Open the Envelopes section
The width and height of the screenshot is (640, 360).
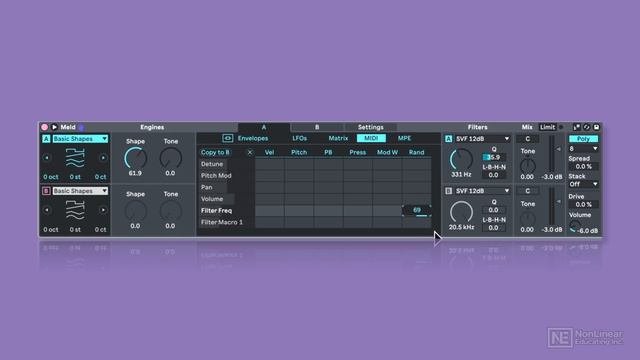pos(253,138)
